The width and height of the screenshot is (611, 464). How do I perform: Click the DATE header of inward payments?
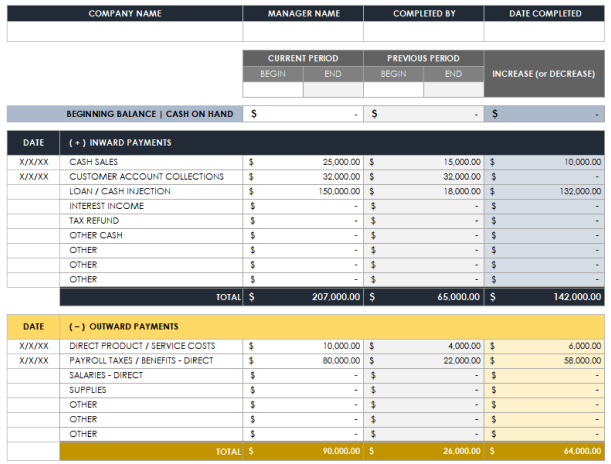click(x=34, y=143)
